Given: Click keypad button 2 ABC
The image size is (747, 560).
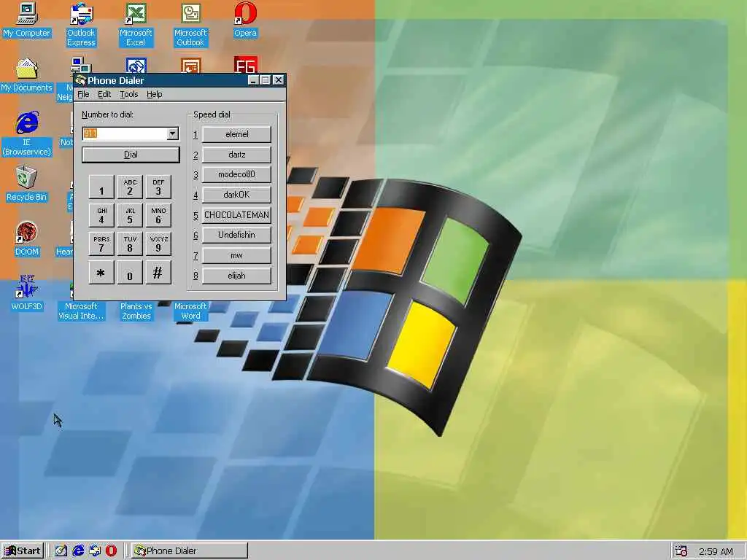Looking at the screenshot, I should click(130, 187).
